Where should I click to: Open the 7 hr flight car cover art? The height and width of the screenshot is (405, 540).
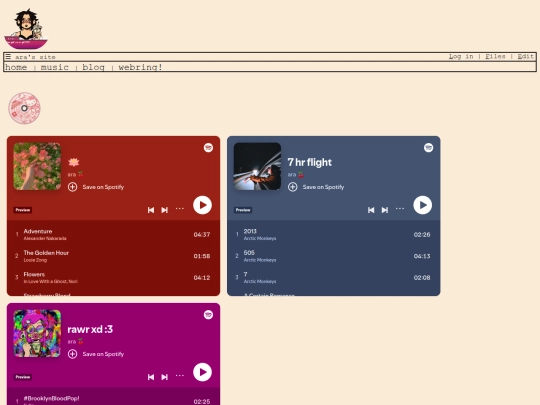click(x=257, y=166)
